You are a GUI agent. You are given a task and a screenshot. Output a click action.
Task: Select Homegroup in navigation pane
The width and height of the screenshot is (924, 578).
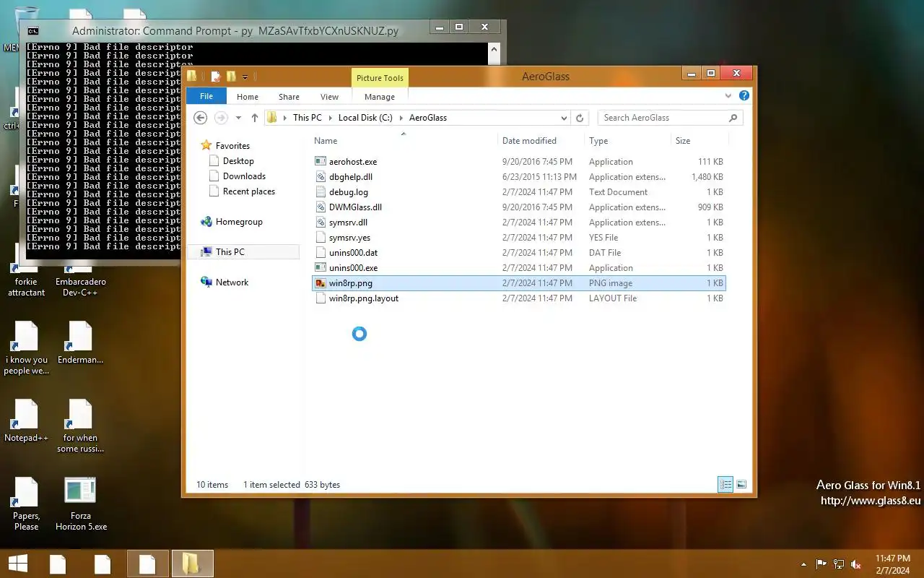(239, 222)
